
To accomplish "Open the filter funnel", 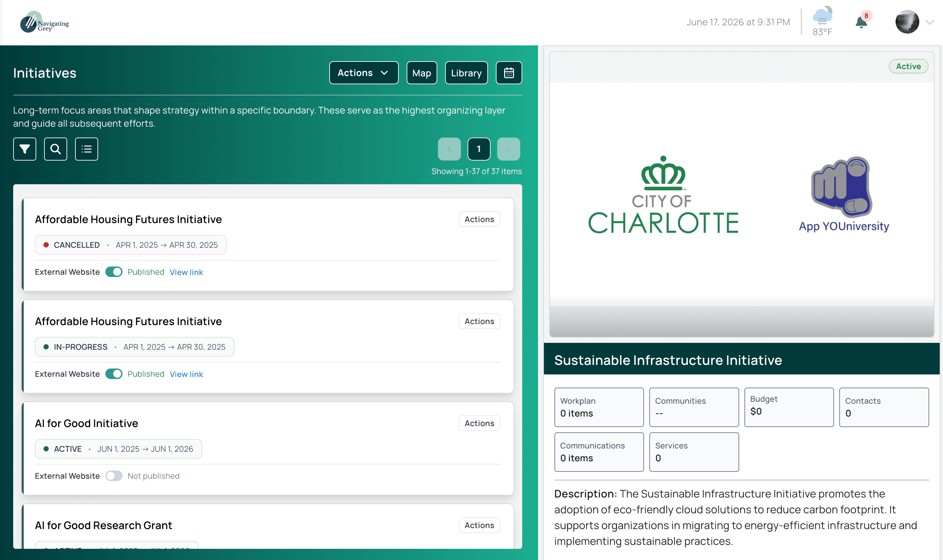I will coord(25,149).
